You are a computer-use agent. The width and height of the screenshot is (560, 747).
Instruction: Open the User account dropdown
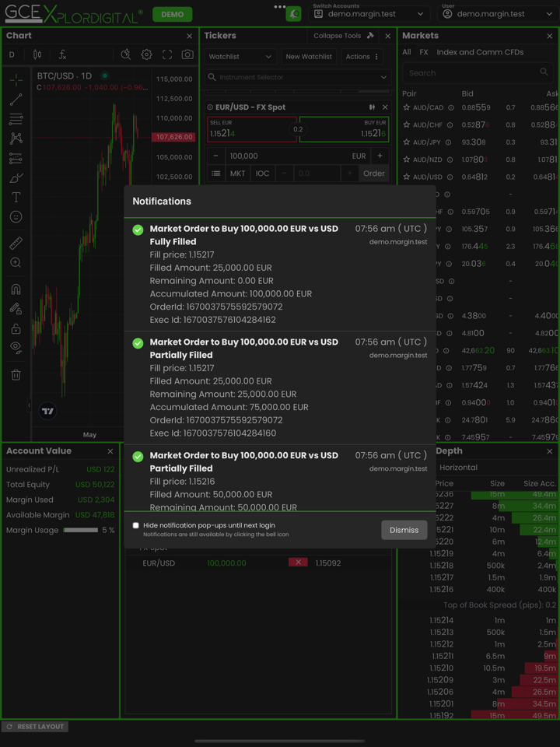(498, 14)
